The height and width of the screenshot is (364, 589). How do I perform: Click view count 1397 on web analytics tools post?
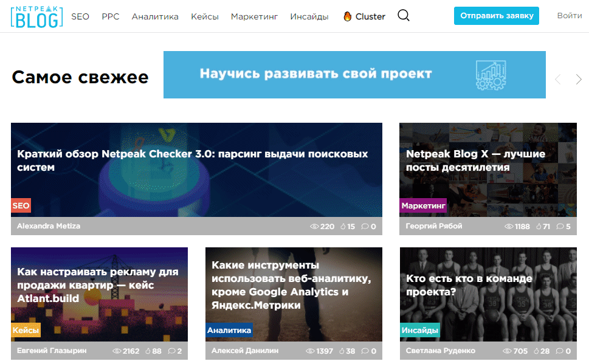pyautogui.click(x=325, y=351)
